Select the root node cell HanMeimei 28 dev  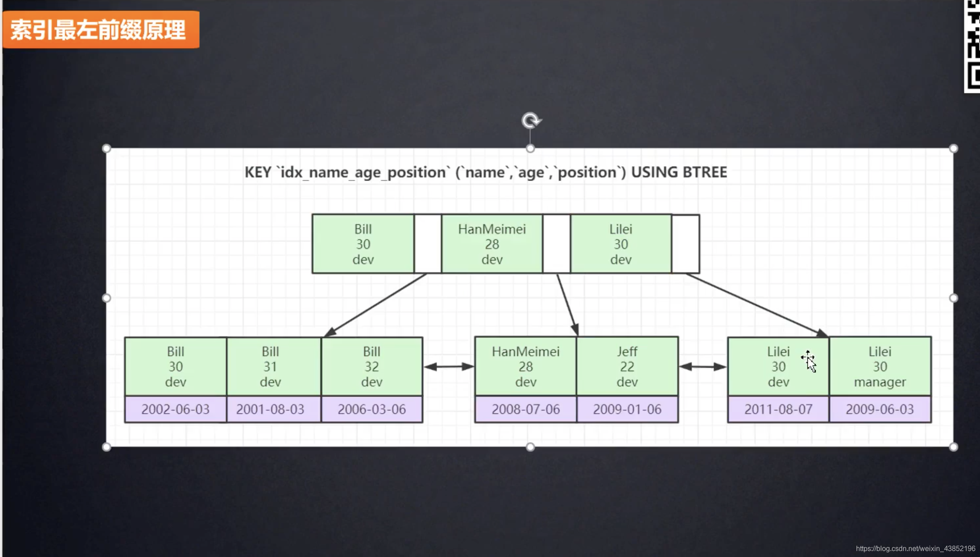pos(492,244)
